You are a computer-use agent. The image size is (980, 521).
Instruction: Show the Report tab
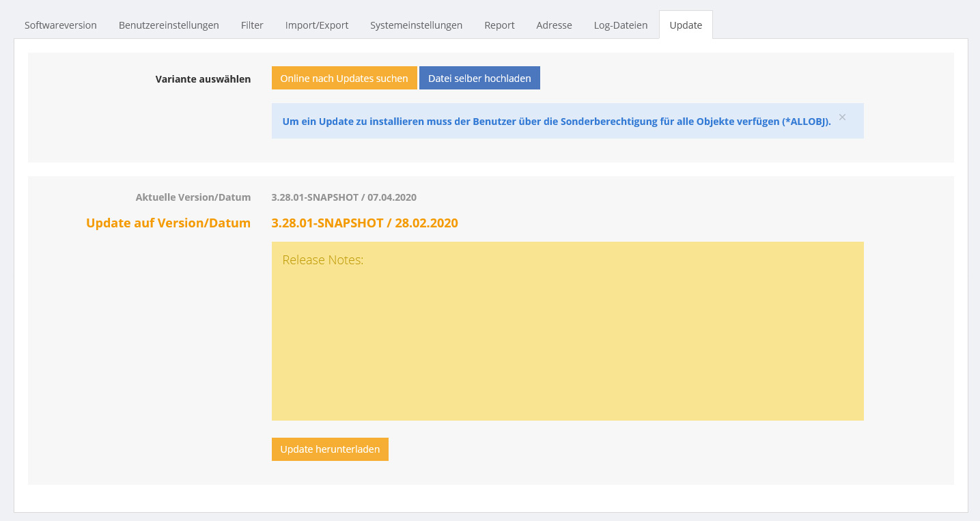[499, 25]
